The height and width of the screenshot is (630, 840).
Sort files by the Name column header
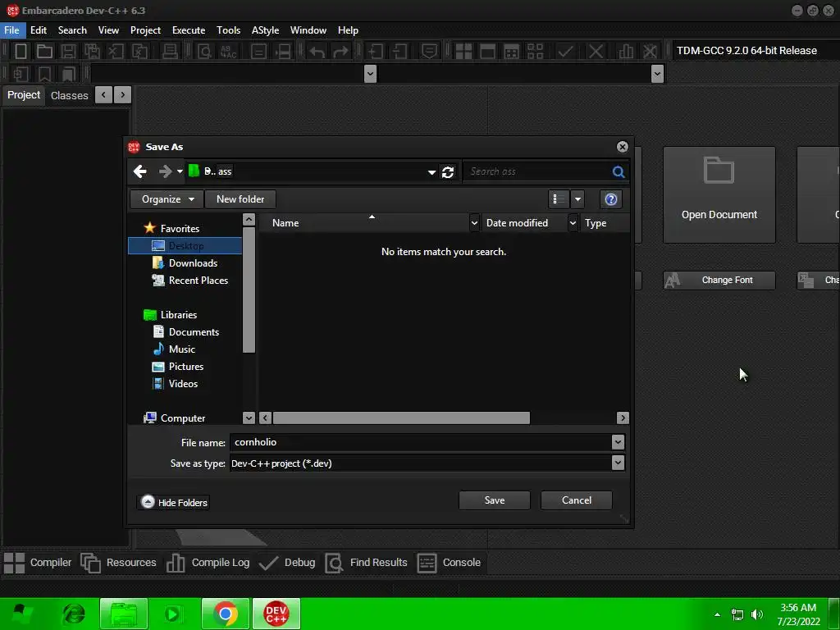[x=364, y=223]
